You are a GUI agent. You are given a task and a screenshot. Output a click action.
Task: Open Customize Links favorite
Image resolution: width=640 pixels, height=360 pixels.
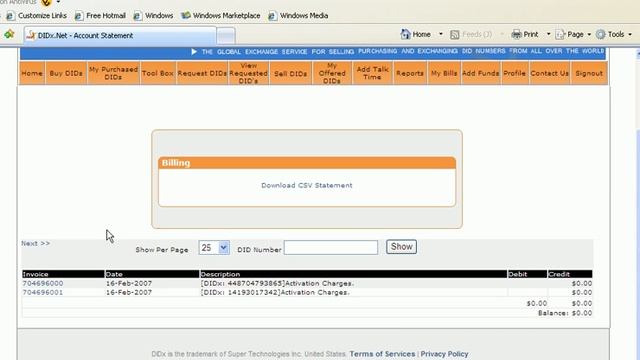coord(37,16)
